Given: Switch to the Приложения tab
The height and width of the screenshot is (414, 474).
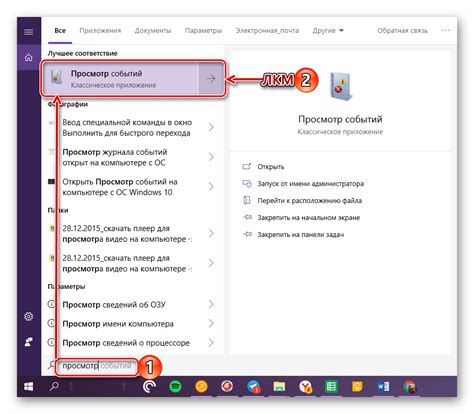Looking at the screenshot, I should 100,31.
